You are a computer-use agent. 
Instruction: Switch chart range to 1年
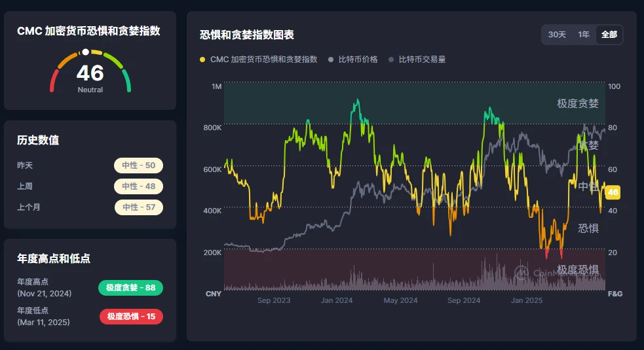click(x=583, y=35)
